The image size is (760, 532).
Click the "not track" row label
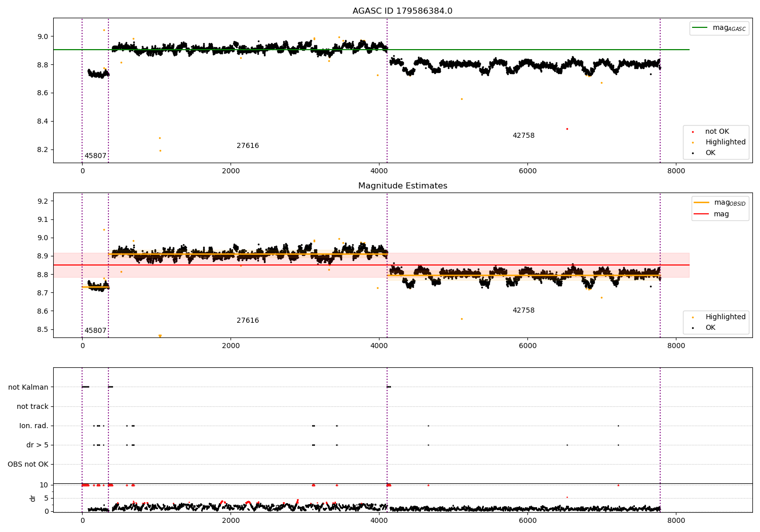tap(32, 406)
